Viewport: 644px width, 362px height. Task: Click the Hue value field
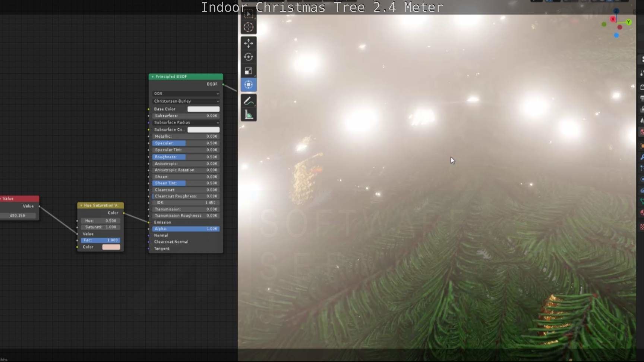point(100,221)
